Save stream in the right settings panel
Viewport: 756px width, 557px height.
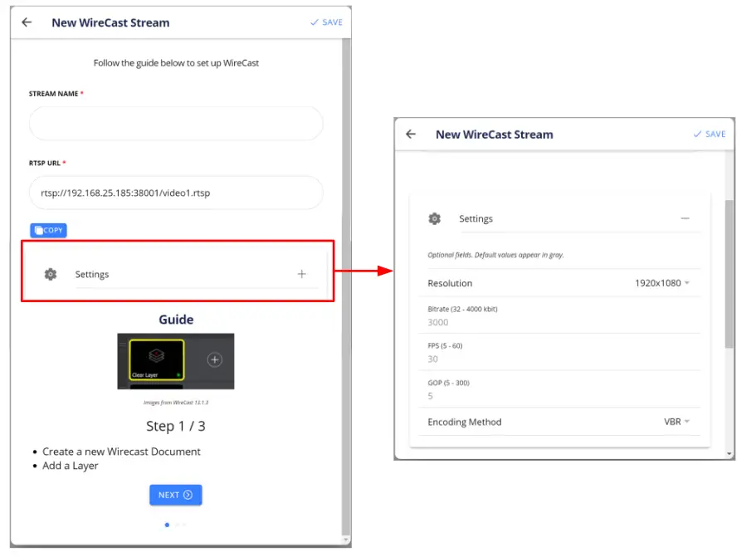[x=710, y=134]
